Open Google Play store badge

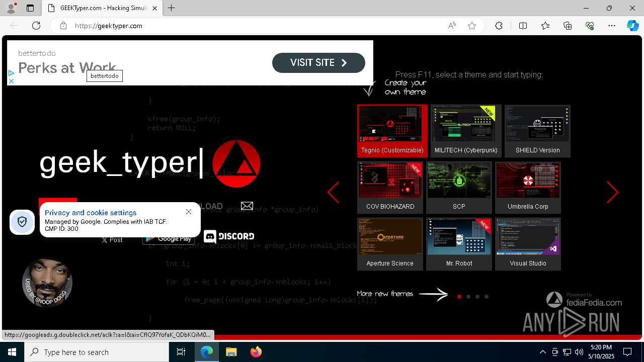pyautogui.click(x=169, y=239)
